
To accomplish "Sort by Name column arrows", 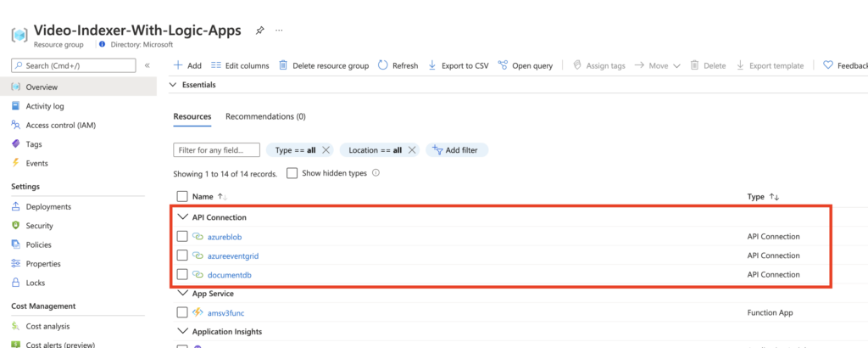I will click(222, 197).
